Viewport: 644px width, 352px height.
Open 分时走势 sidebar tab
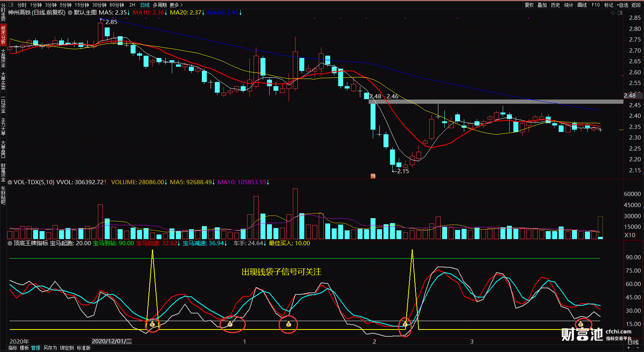pos(3,12)
